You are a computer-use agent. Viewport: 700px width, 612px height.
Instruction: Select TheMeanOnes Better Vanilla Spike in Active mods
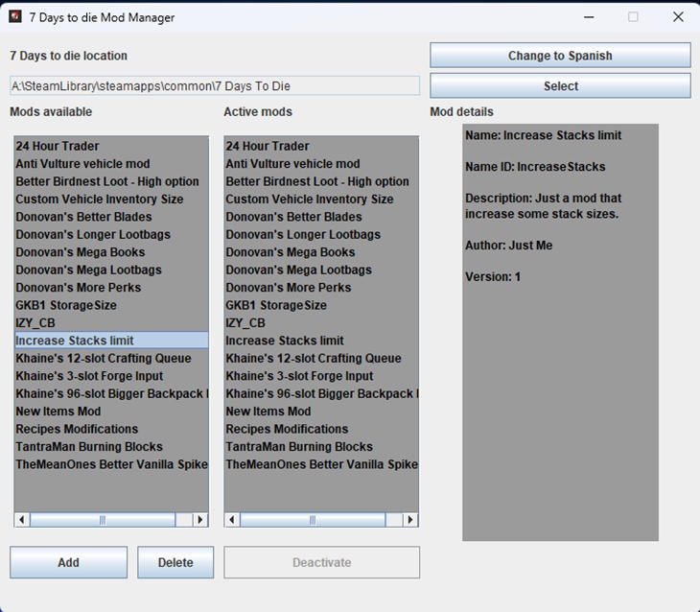(321, 464)
